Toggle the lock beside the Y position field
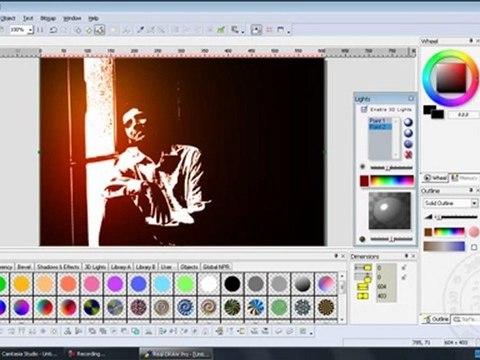The height and width of the screenshot is (360, 480). click(404, 277)
